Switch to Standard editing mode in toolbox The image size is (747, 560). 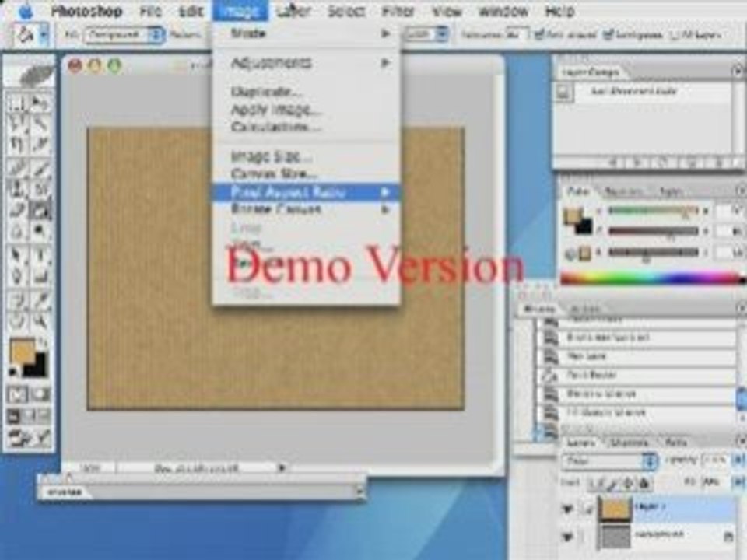coord(17,394)
